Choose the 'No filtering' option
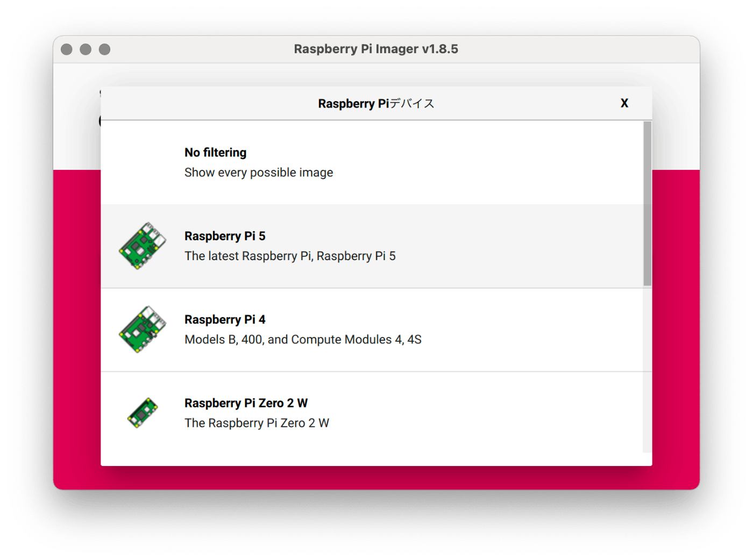This screenshot has height=560, width=753. point(372,162)
